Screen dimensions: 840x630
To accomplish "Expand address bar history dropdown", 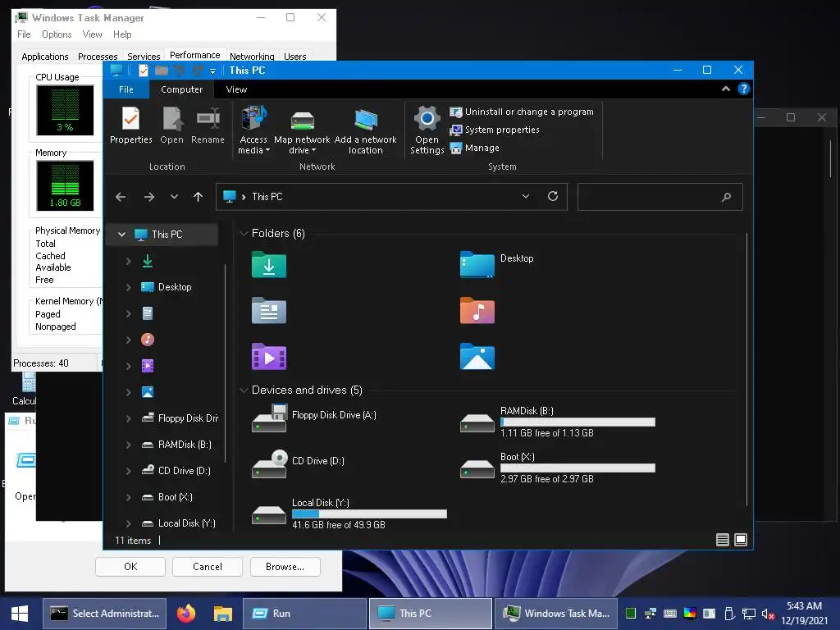I will [x=526, y=196].
